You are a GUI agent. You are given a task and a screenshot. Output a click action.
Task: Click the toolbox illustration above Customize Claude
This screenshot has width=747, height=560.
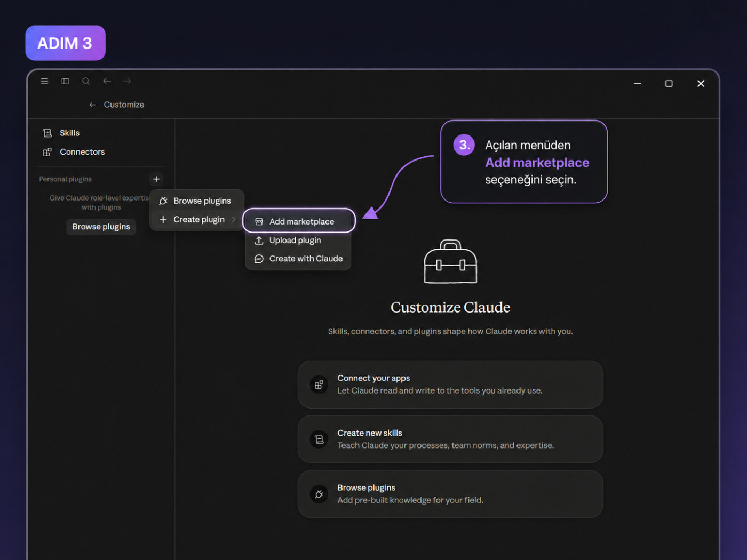[x=450, y=261]
